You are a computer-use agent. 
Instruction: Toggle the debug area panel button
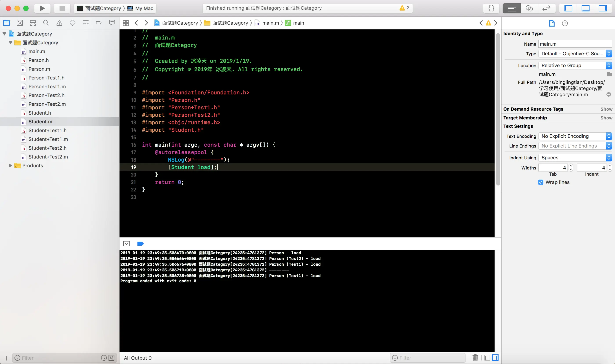pyautogui.click(x=585, y=8)
